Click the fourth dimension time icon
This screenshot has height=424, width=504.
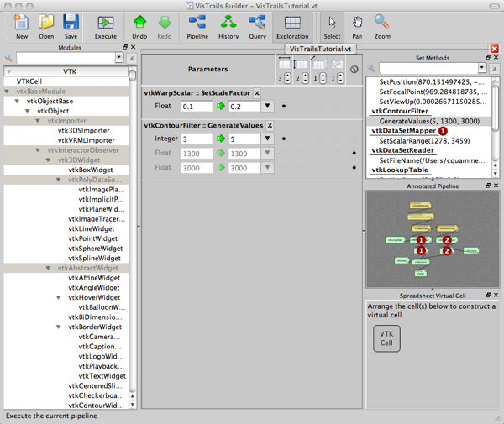tap(337, 65)
